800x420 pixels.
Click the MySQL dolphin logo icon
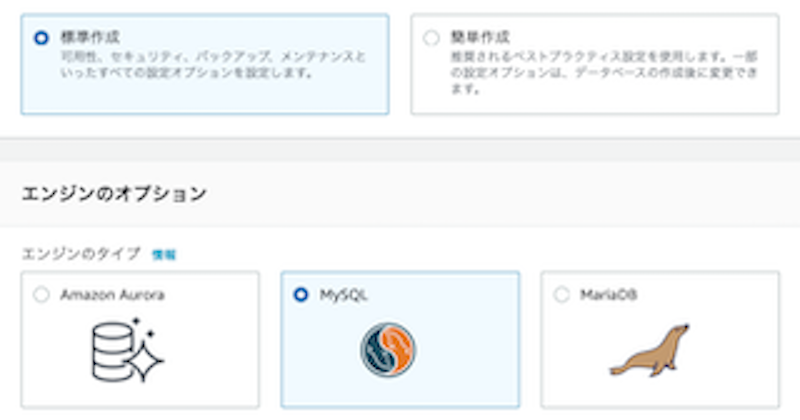[388, 350]
